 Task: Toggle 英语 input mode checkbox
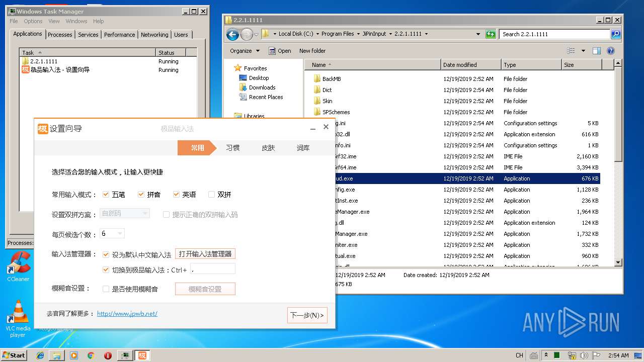pyautogui.click(x=176, y=195)
